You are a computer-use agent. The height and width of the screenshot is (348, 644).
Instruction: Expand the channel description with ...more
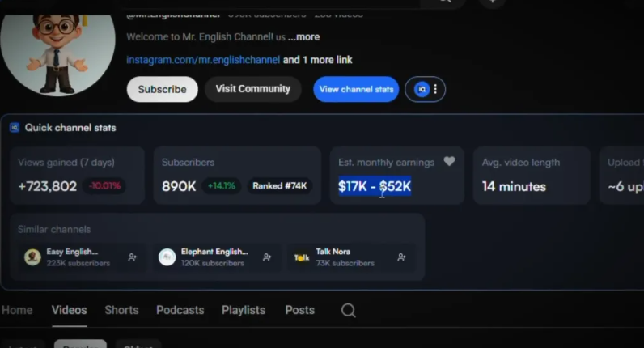(303, 37)
